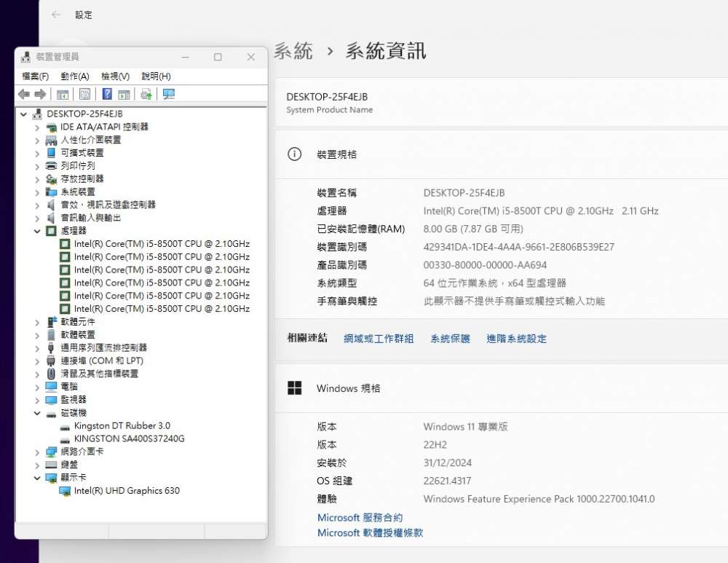
Task: Toggle the action pane toolbar icon
Action: pyautogui.click(x=124, y=94)
